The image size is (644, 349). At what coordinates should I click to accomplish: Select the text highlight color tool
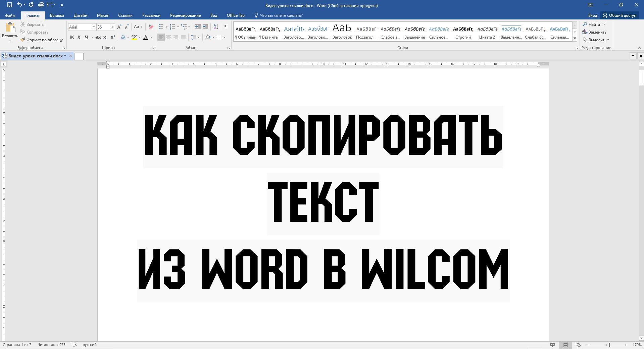tap(134, 37)
